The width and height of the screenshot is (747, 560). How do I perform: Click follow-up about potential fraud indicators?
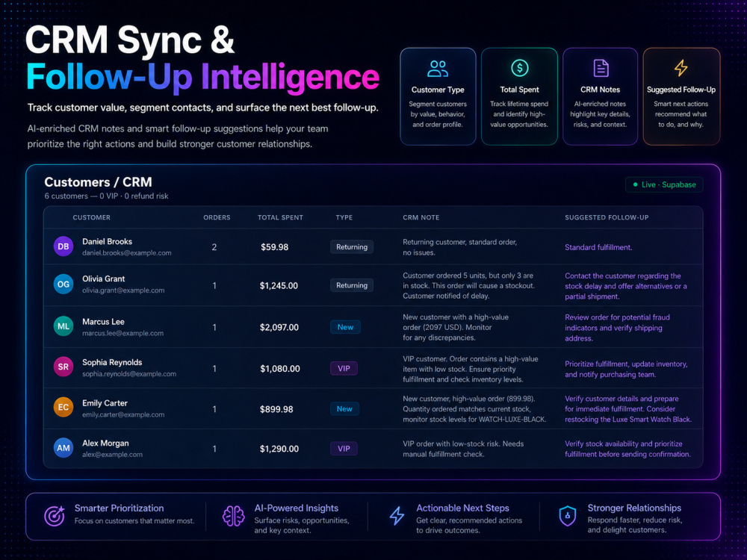coord(618,328)
